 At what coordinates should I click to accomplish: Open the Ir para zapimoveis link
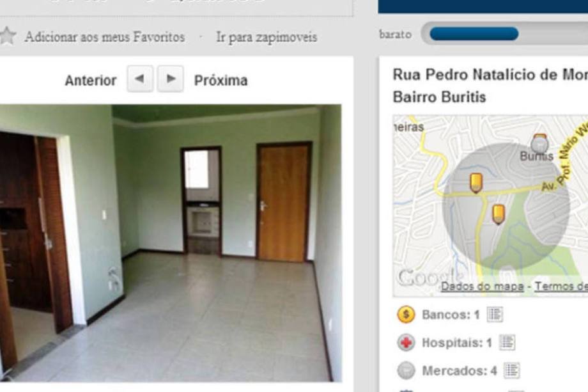pyautogui.click(x=267, y=37)
